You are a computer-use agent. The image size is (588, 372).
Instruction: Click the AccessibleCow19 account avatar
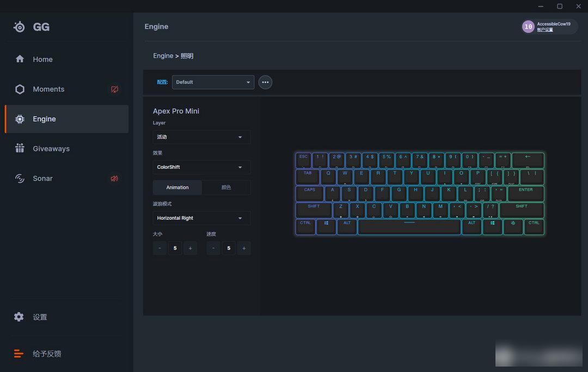pos(528,27)
